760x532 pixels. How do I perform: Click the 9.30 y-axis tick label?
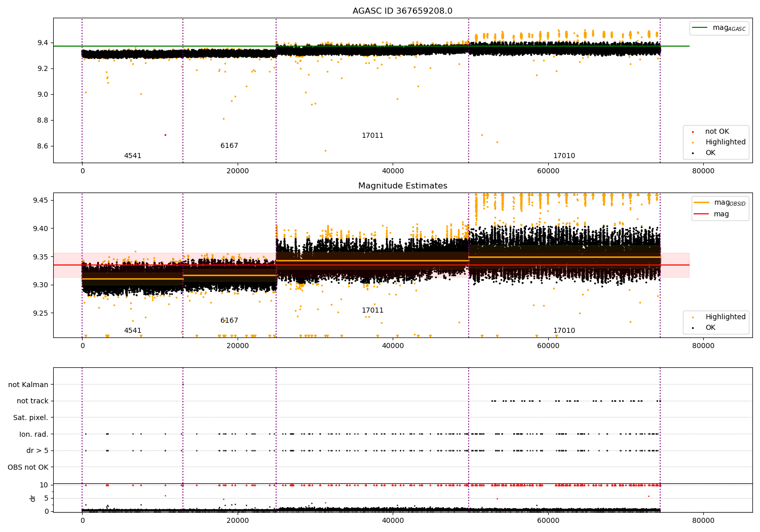pyautogui.click(x=41, y=285)
